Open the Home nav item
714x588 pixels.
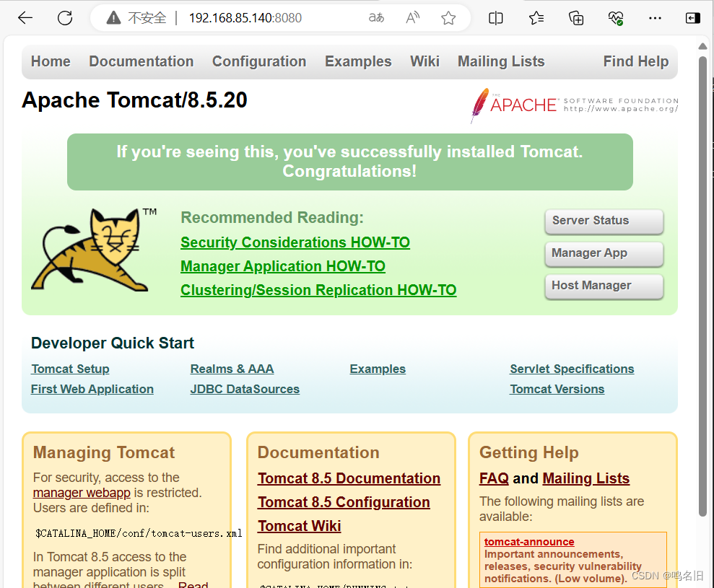pyautogui.click(x=51, y=61)
